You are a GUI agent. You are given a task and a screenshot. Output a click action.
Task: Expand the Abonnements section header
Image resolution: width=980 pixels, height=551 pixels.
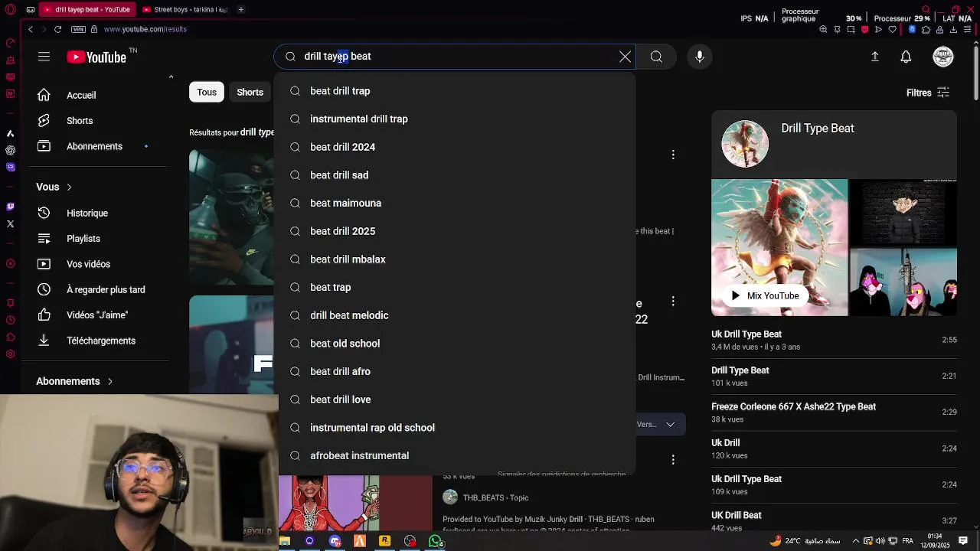(75, 381)
